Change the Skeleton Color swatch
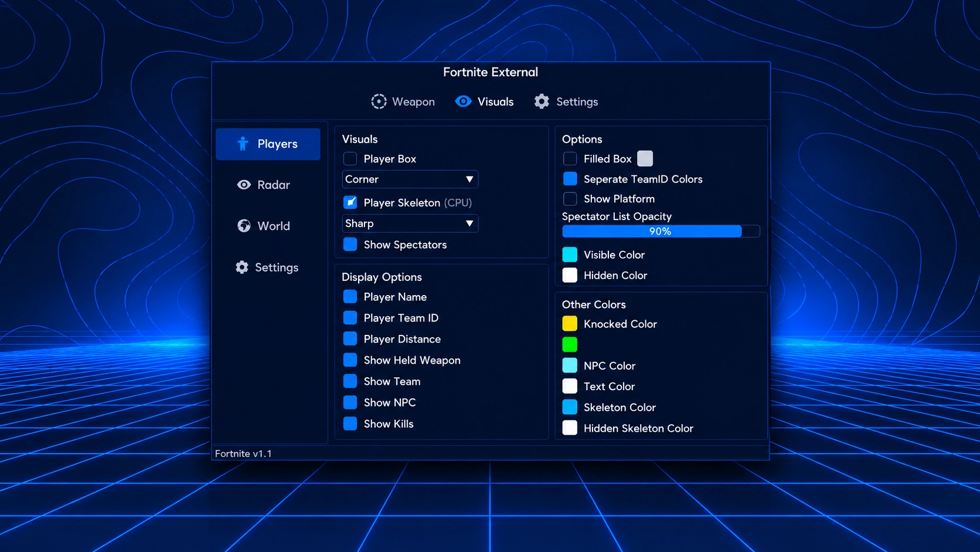The height and width of the screenshot is (552, 980). [x=570, y=407]
